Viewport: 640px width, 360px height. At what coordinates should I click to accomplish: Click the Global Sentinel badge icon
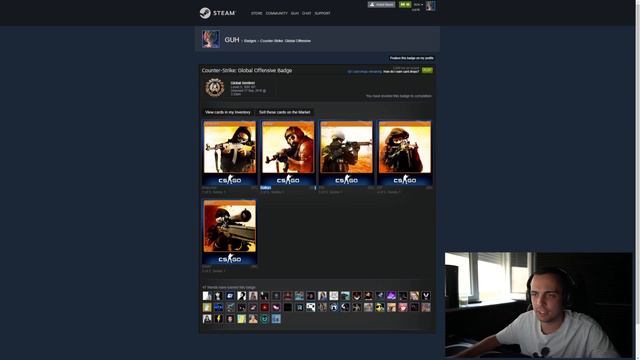215,87
